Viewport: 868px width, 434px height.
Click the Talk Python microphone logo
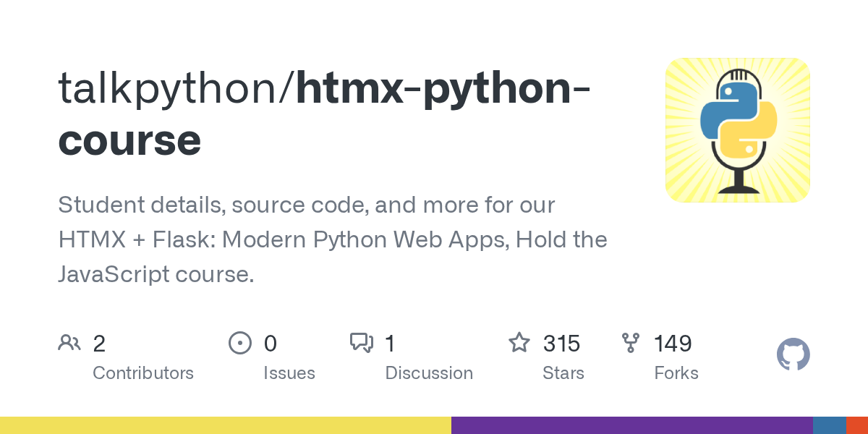(x=738, y=130)
